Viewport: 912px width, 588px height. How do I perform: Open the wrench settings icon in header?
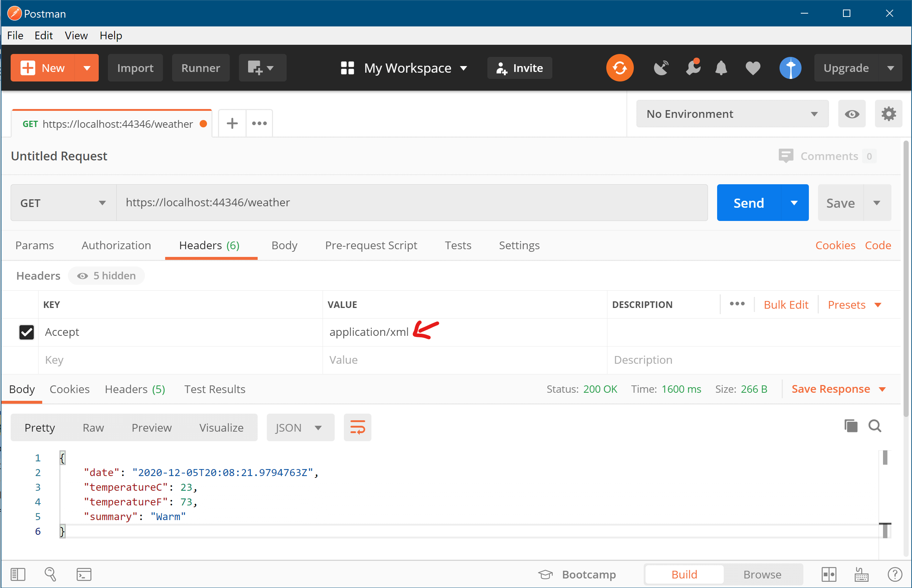(693, 67)
